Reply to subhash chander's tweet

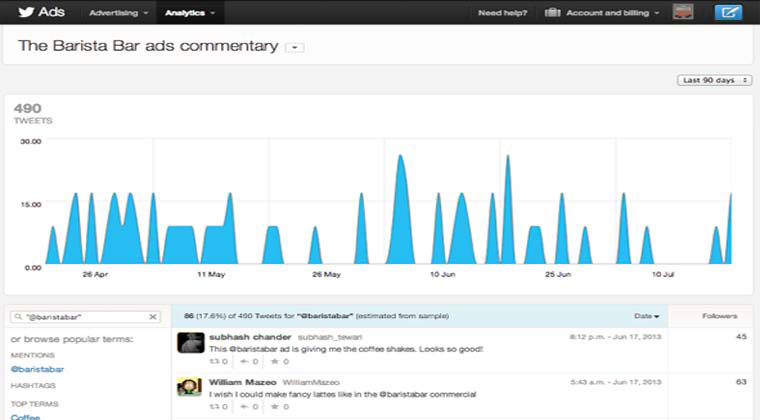pos(249,361)
